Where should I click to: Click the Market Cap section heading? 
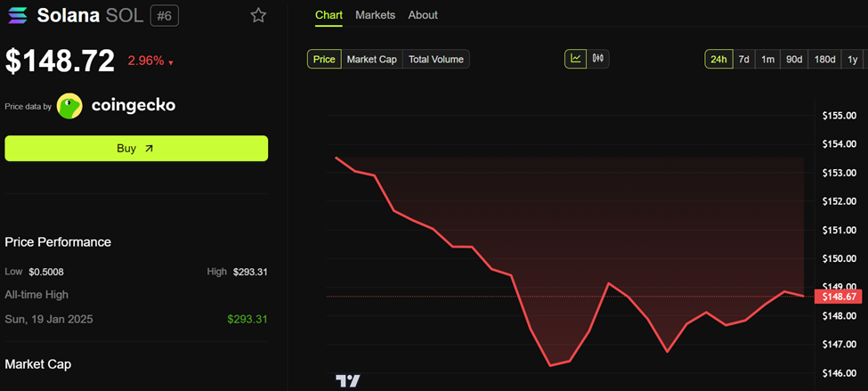point(37,364)
